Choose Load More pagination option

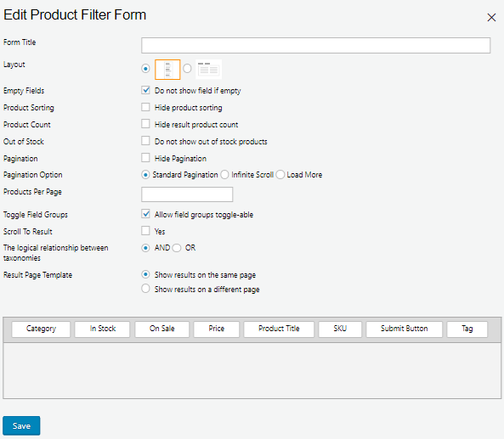coord(280,175)
